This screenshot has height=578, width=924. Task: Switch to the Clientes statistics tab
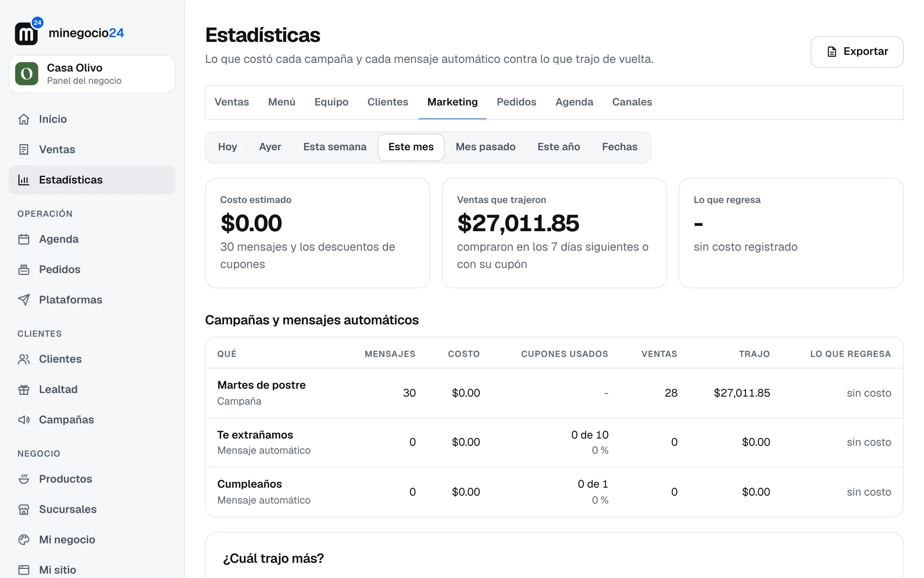388,102
